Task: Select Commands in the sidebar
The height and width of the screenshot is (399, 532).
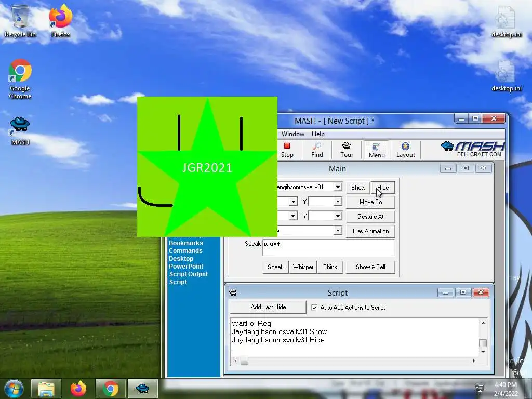Action: [185, 251]
